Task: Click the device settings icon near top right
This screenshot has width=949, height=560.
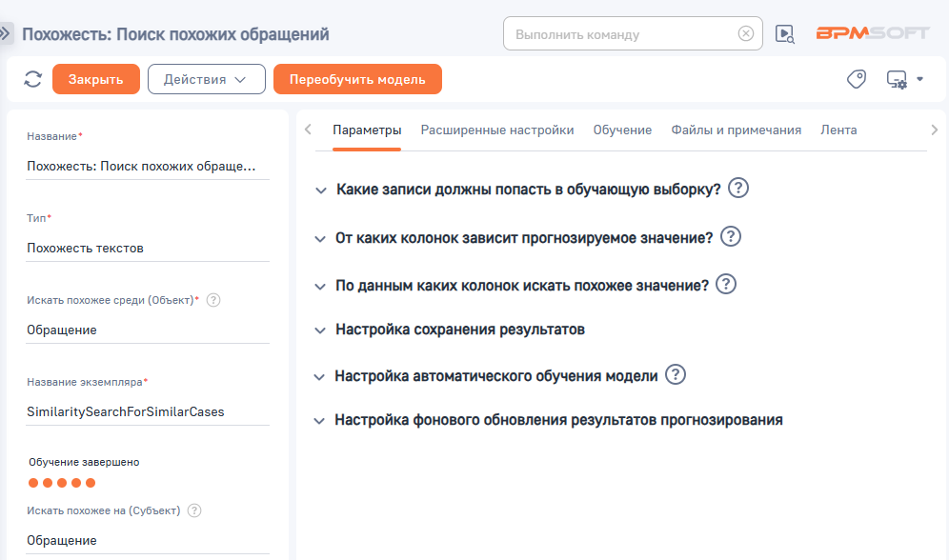Action: [x=899, y=80]
